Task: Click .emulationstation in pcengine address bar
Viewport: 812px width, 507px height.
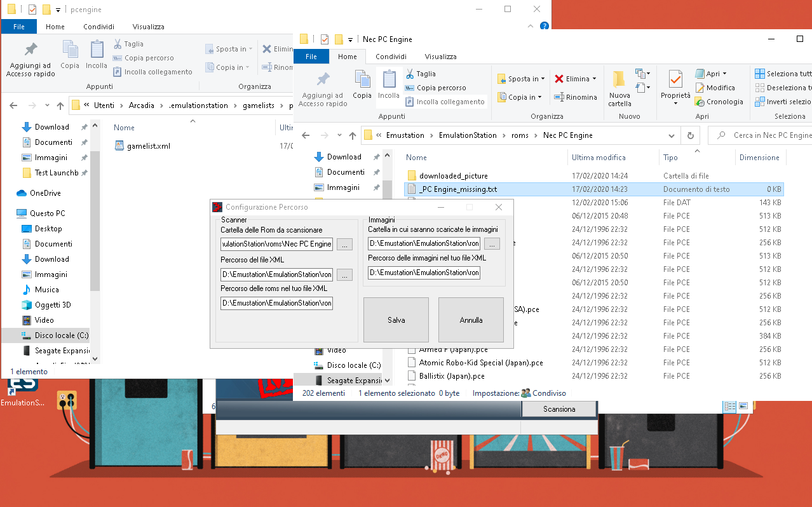Action: pyautogui.click(x=199, y=105)
